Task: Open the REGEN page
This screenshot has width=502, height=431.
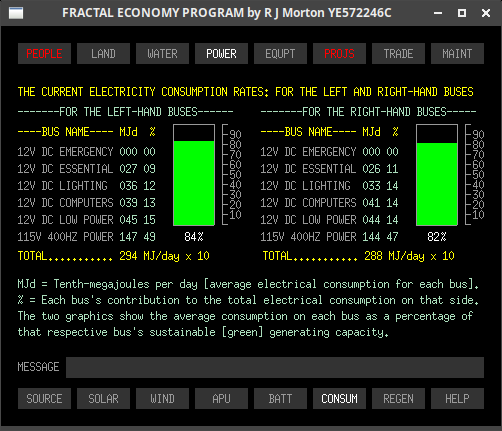Action: [x=398, y=398]
